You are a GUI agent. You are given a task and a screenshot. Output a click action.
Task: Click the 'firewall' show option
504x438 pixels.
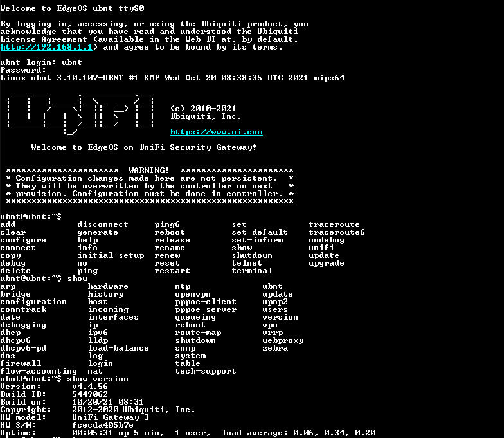21,363
